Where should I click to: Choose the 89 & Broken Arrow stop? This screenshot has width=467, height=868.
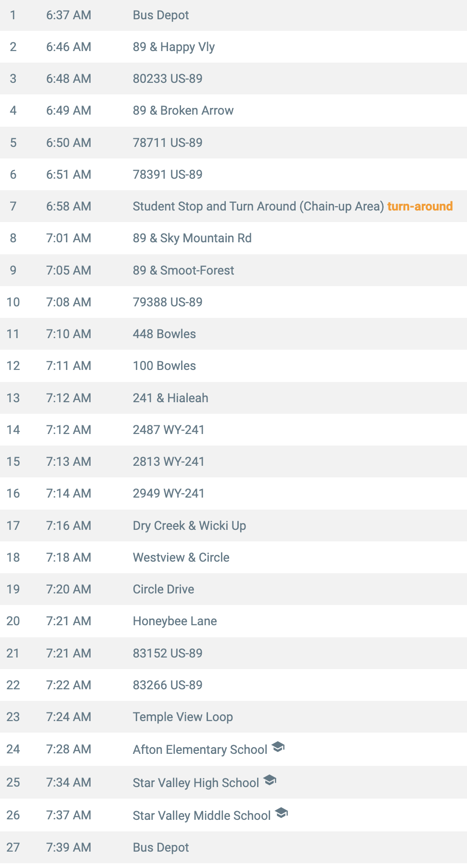tap(233, 110)
